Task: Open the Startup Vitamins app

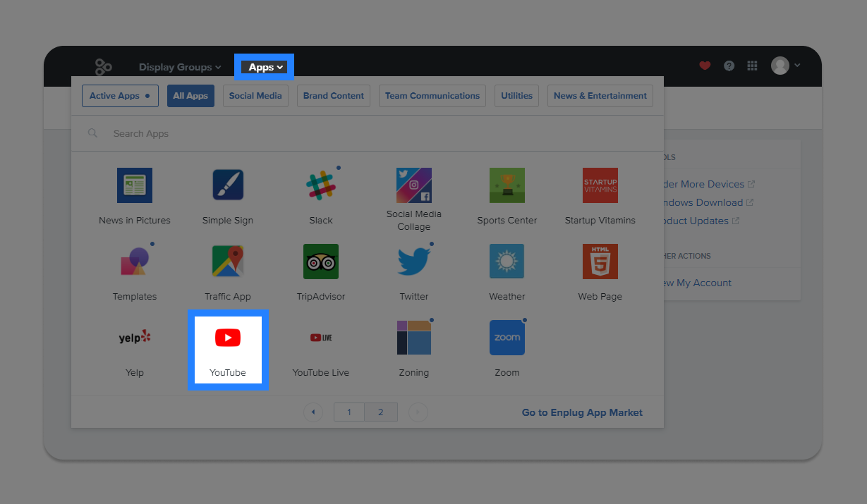Action: [x=600, y=185]
